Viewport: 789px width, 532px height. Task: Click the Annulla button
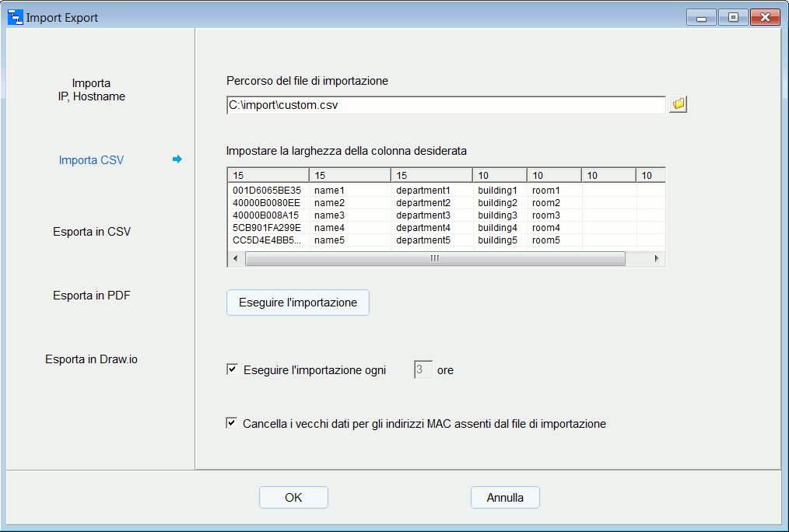[x=505, y=498]
